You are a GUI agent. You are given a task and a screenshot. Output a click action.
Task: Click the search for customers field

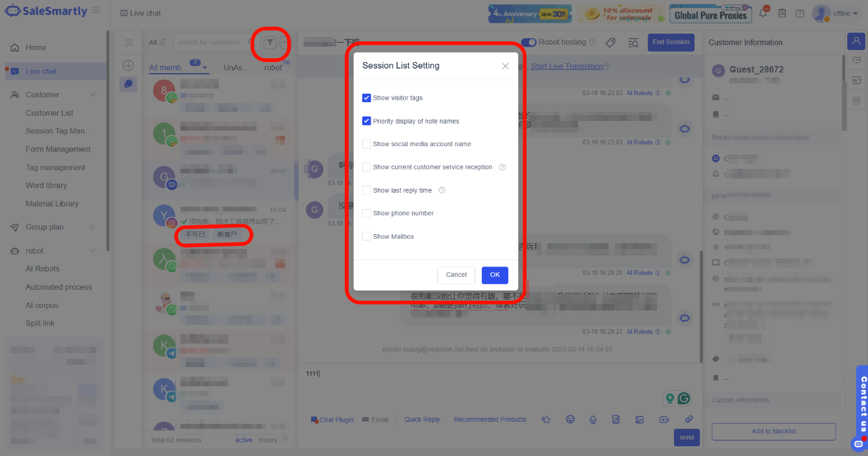pos(210,43)
